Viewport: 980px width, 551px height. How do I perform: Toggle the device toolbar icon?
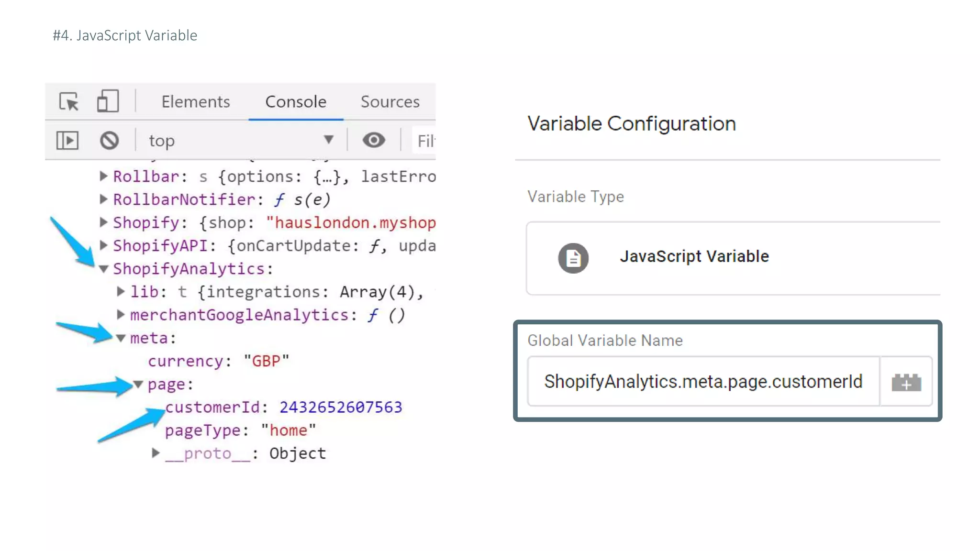click(108, 101)
